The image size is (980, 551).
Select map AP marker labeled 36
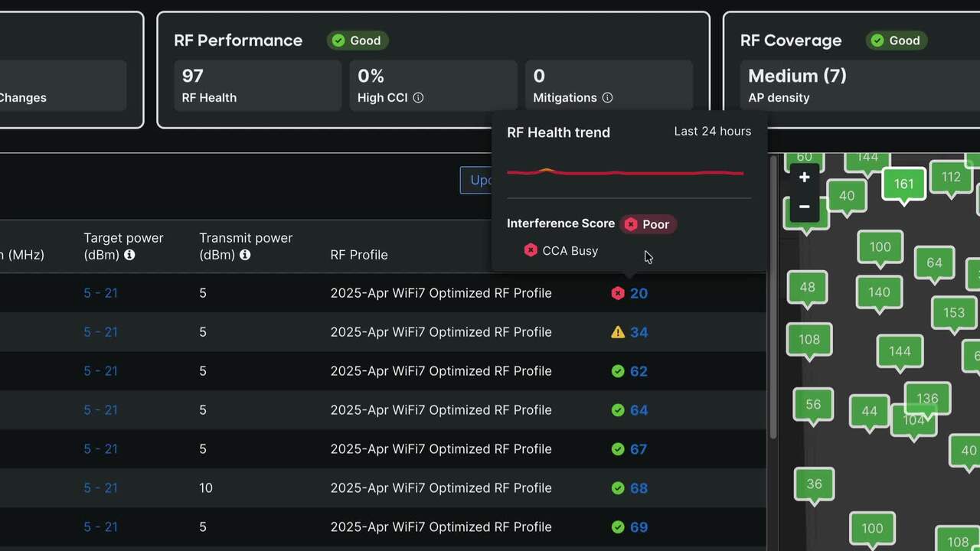pos(814,484)
